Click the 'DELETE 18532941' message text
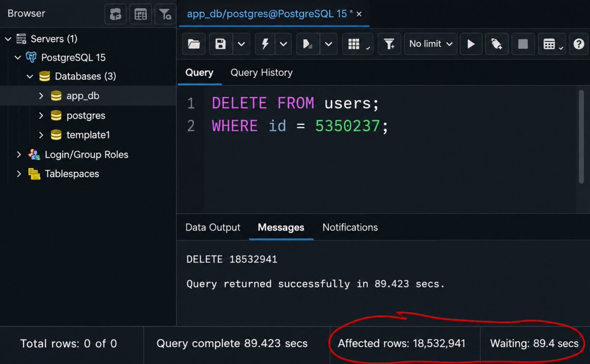Image resolution: width=590 pixels, height=364 pixels. pyautogui.click(x=232, y=259)
